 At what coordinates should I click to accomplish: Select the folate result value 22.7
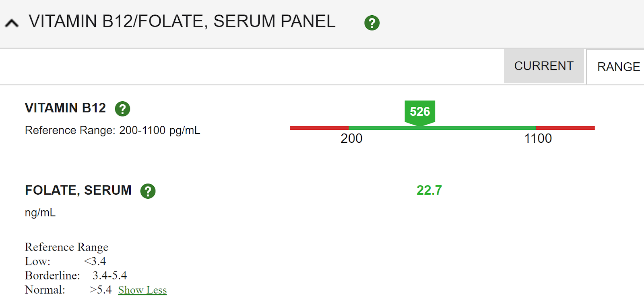429,190
